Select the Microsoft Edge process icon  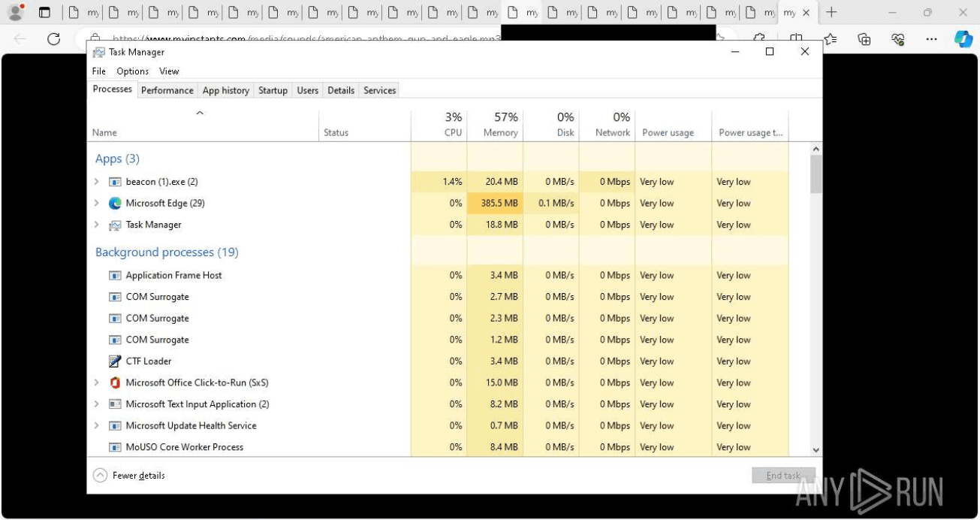pyautogui.click(x=115, y=203)
